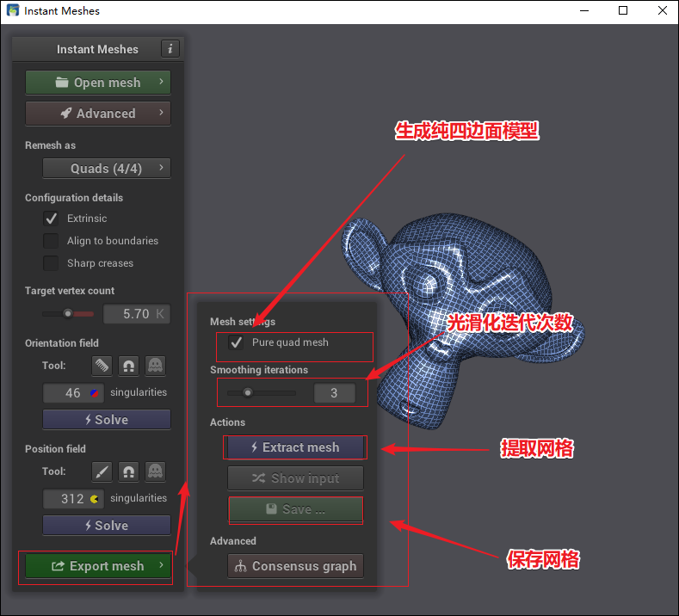Click the Instant Meshes app icon in title bar
The height and width of the screenshot is (616, 679).
click(x=13, y=10)
